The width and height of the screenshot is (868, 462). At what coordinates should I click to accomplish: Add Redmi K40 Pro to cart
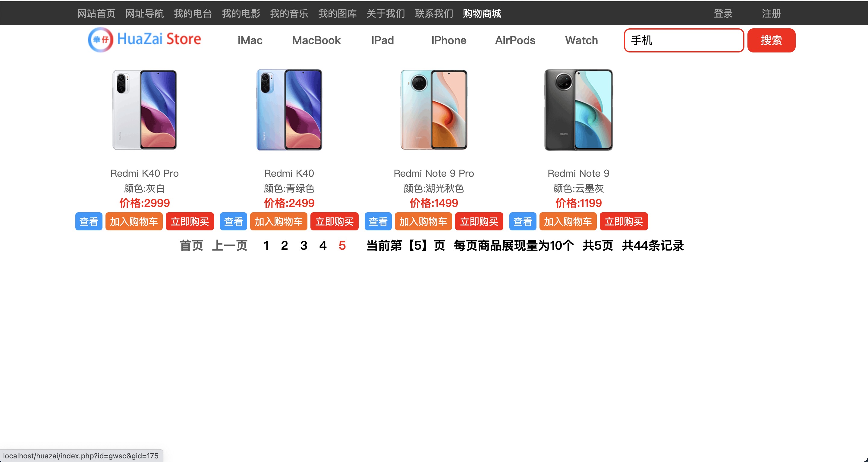click(134, 222)
